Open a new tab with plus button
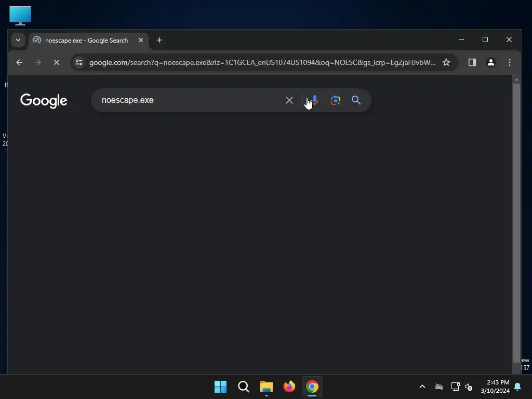Image resolution: width=532 pixels, height=399 pixels. click(159, 40)
